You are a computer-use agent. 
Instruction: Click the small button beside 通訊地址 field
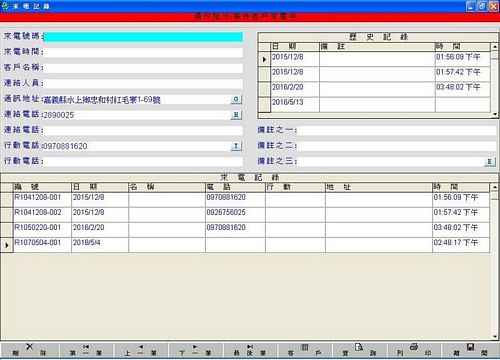pyautogui.click(x=236, y=99)
